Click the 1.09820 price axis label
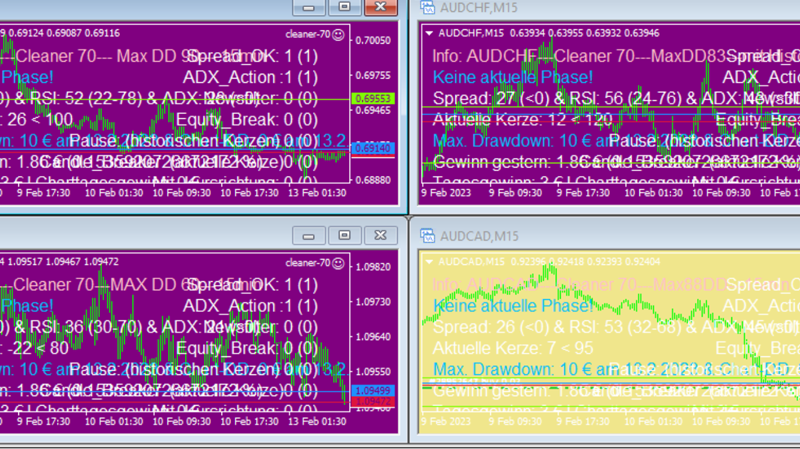800x449 pixels. 373,267
